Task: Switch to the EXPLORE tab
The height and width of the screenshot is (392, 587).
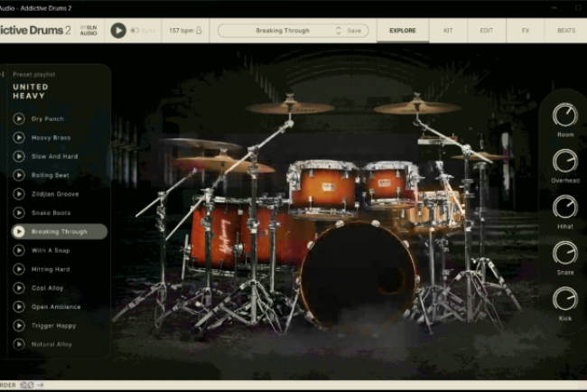Action: pos(403,31)
